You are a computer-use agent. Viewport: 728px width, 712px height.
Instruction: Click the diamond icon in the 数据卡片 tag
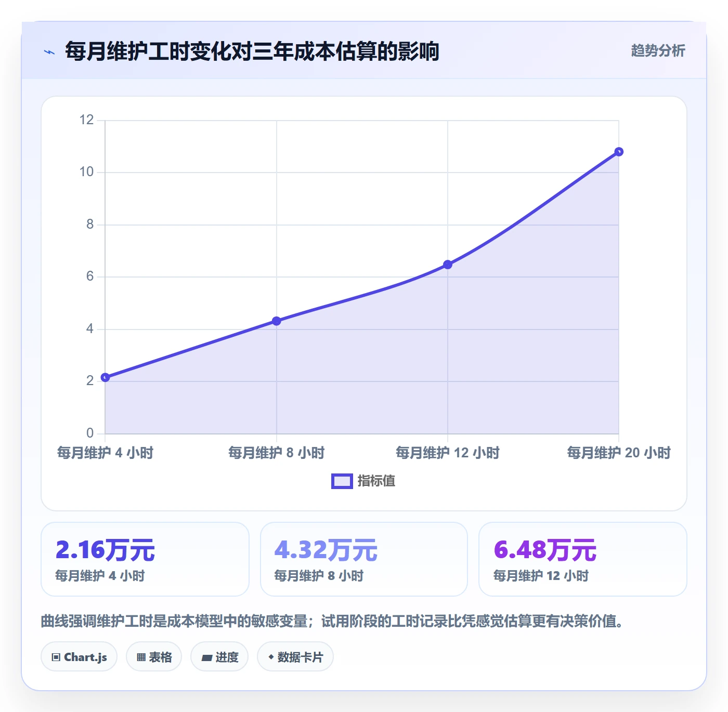tap(271, 657)
